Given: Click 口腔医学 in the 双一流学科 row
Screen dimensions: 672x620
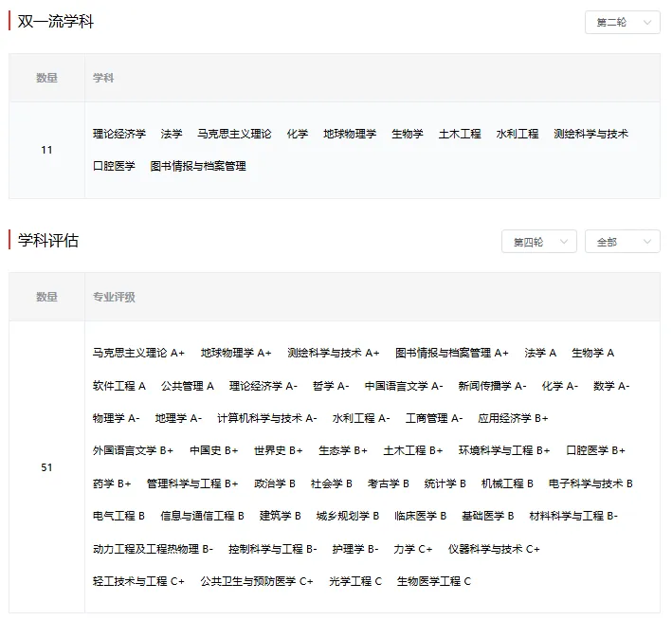Looking at the screenshot, I should [x=114, y=166].
